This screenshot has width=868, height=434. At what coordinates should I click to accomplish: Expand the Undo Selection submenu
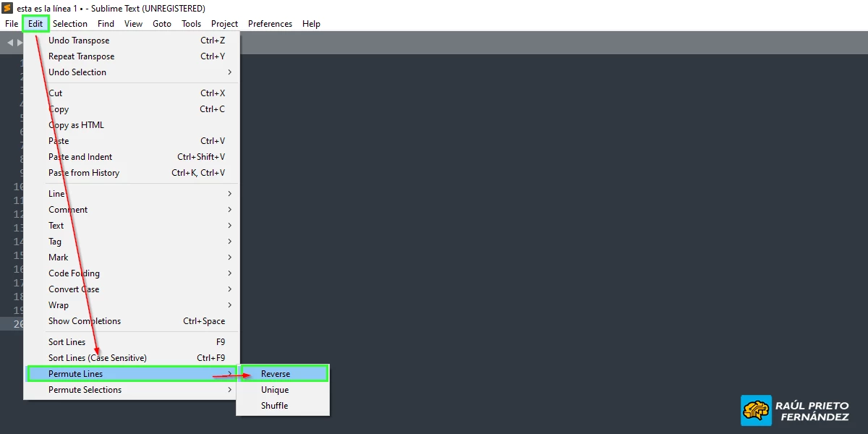(77, 72)
